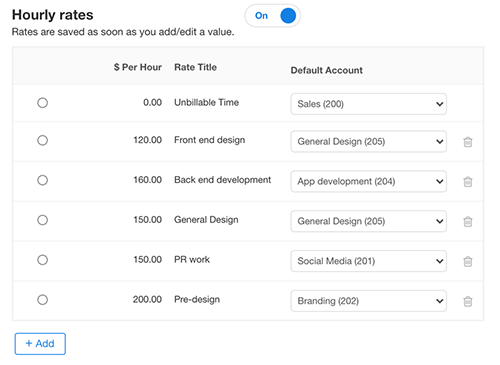Image resolution: width=500 pixels, height=365 pixels.
Task: Click the PR work rate title
Action: click(x=192, y=260)
